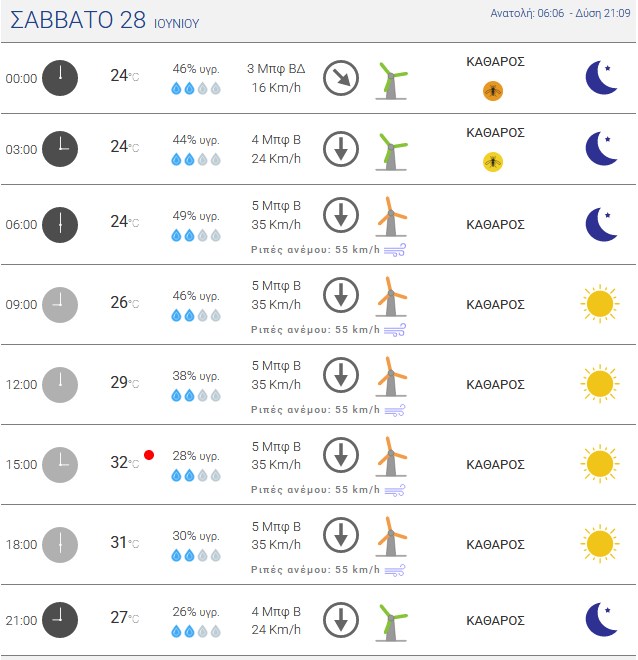638x660 pixels.
Task: Click the green wind turbine icon at 03:00
Action: (x=391, y=151)
